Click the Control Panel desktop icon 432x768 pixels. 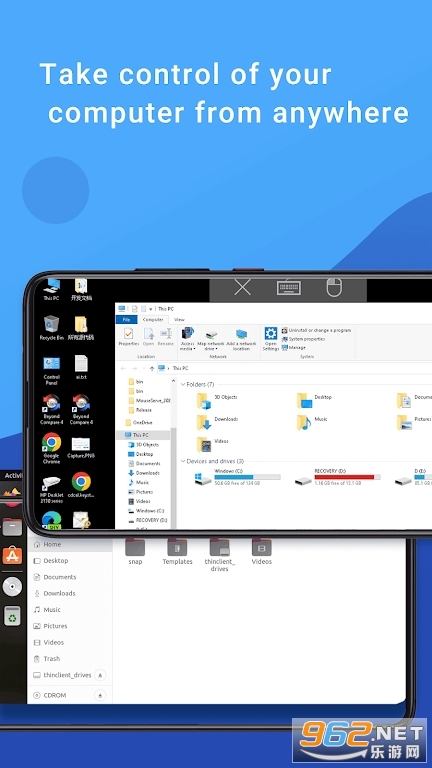click(x=51, y=370)
